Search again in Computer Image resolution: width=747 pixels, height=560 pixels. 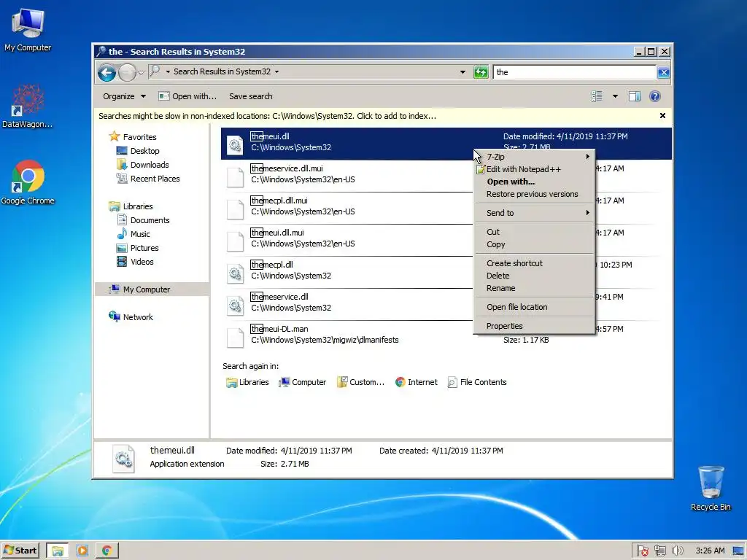[x=303, y=382]
